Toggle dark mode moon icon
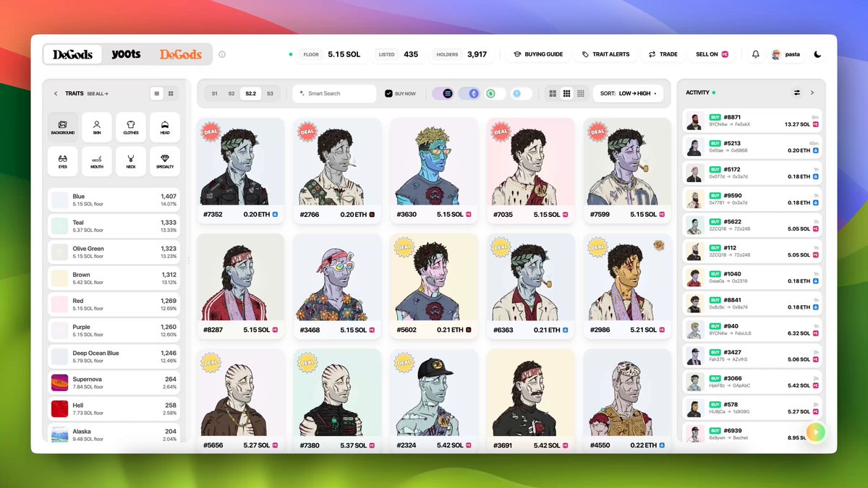Image resolution: width=868 pixels, height=488 pixels. click(817, 54)
